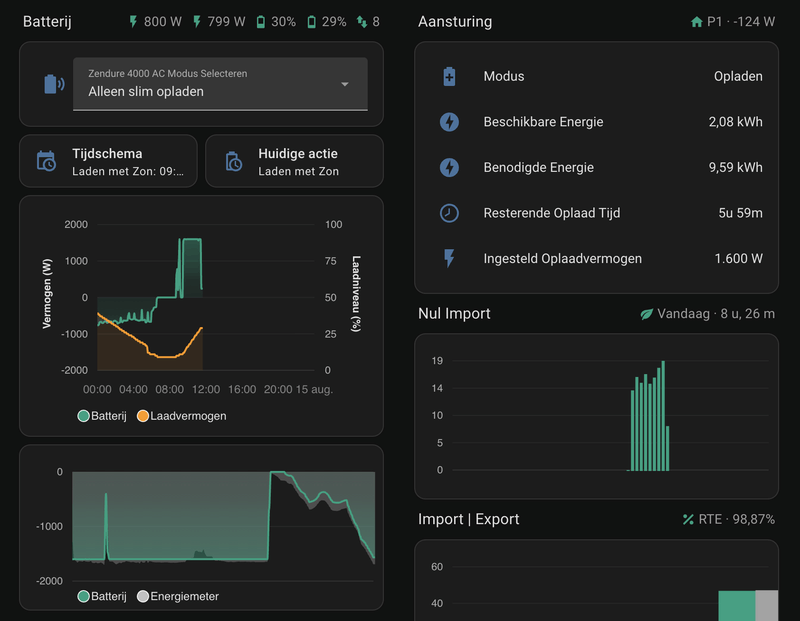Open the Tijdschema card

[x=108, y=161]
